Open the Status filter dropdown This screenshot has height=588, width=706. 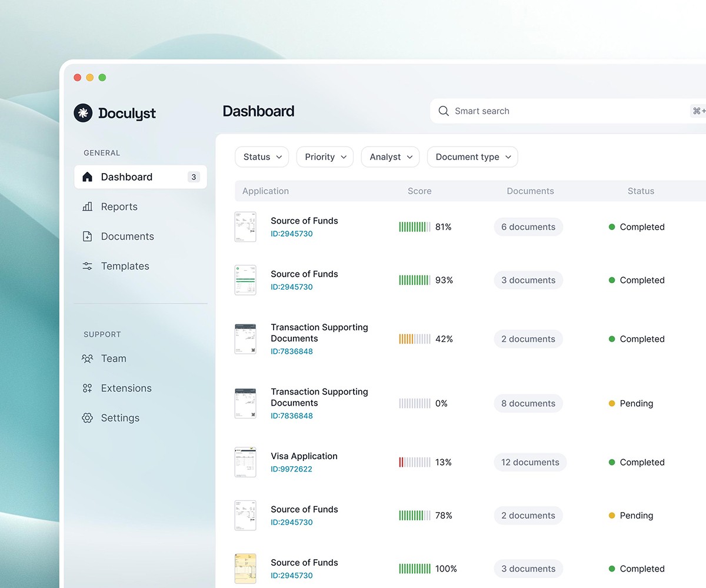[262, 157]
